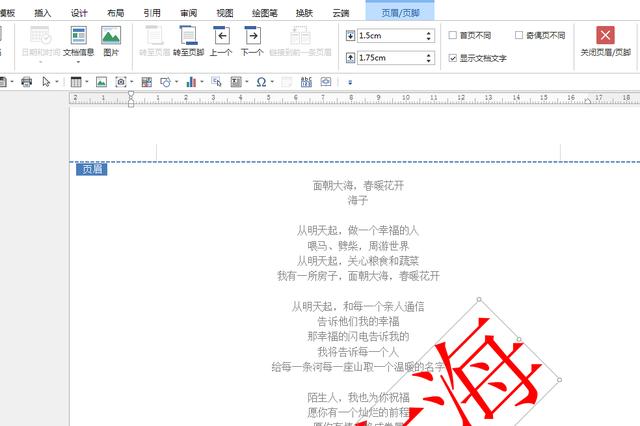Viewport: 640px width, 426px height.
Task: Click the select objects icon
Action: [x=216, y=82]
